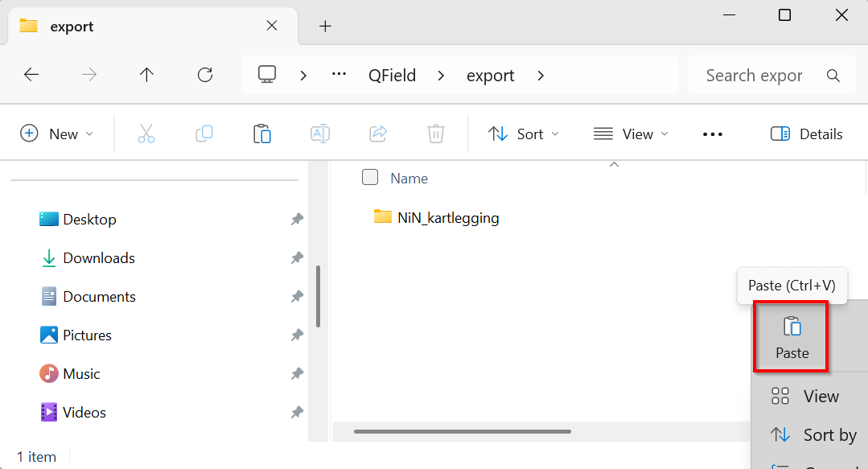The width and height of the screenshot is (868, 469).
Task: Expand chevron after export in address bar
Action: coord(541,76)
